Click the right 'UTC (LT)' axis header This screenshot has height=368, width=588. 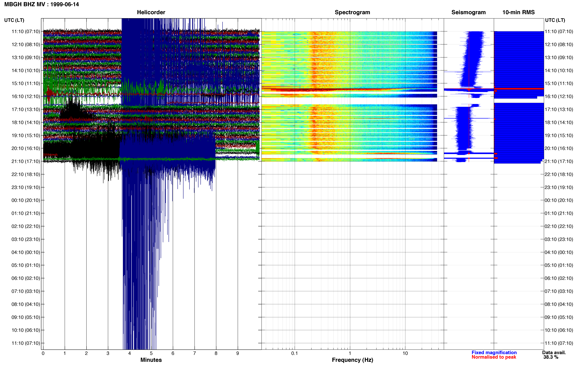tap(555, 20)
